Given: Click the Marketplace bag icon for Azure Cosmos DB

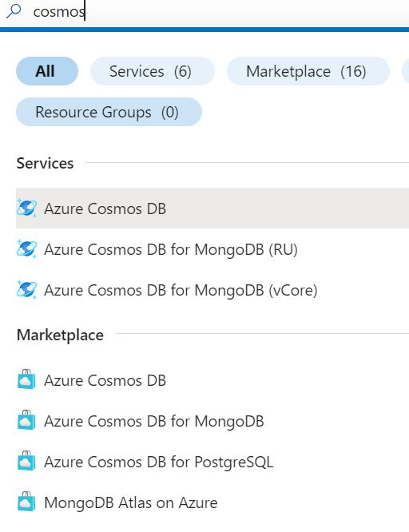Looking at the screenshot, I should (26, 379).
